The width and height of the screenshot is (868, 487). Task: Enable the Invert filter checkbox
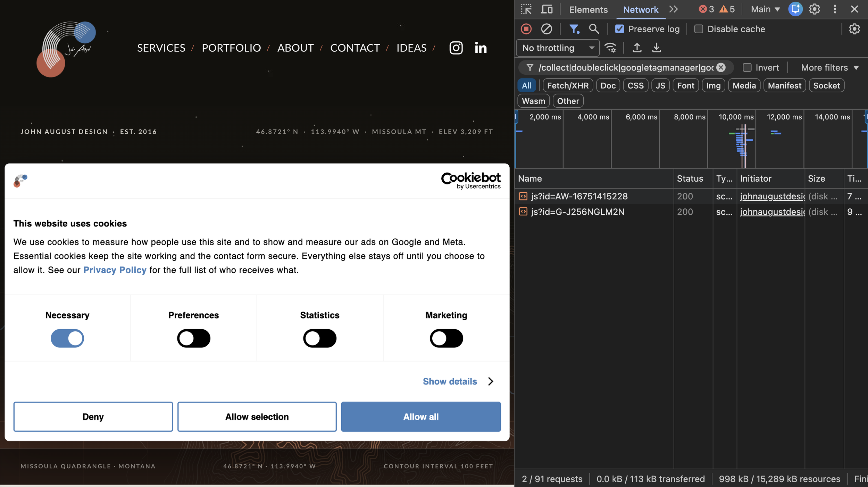pos(747,67)
